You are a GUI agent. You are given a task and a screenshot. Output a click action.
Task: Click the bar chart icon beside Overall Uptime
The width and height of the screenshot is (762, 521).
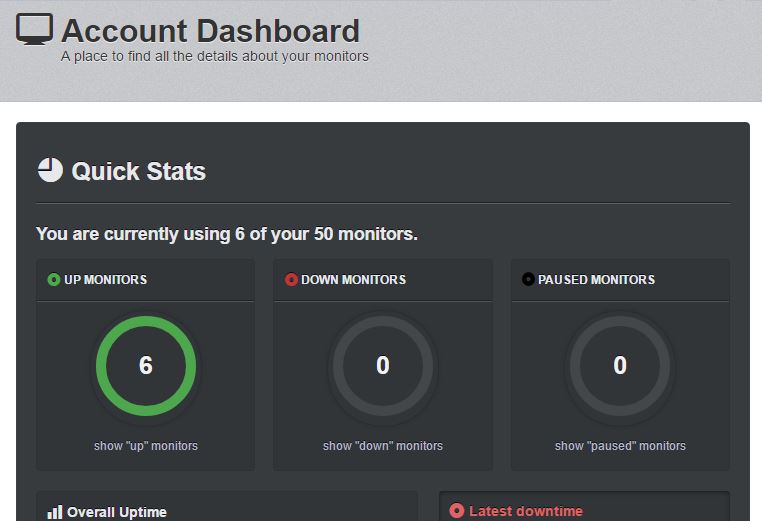click(55, 512)
